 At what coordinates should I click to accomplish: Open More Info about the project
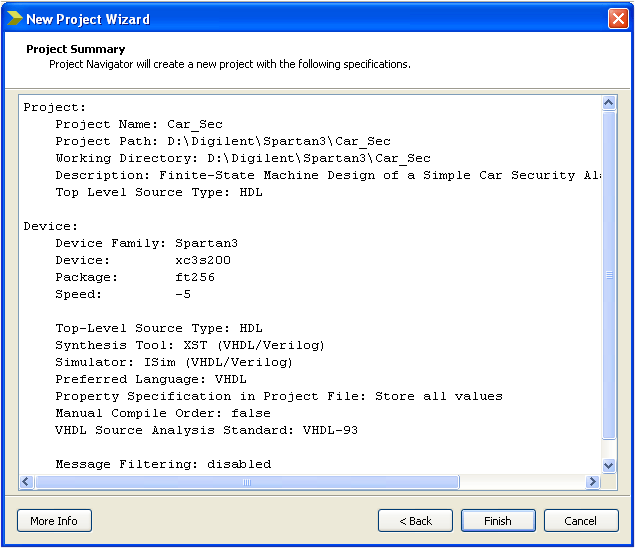click(54, 521)
